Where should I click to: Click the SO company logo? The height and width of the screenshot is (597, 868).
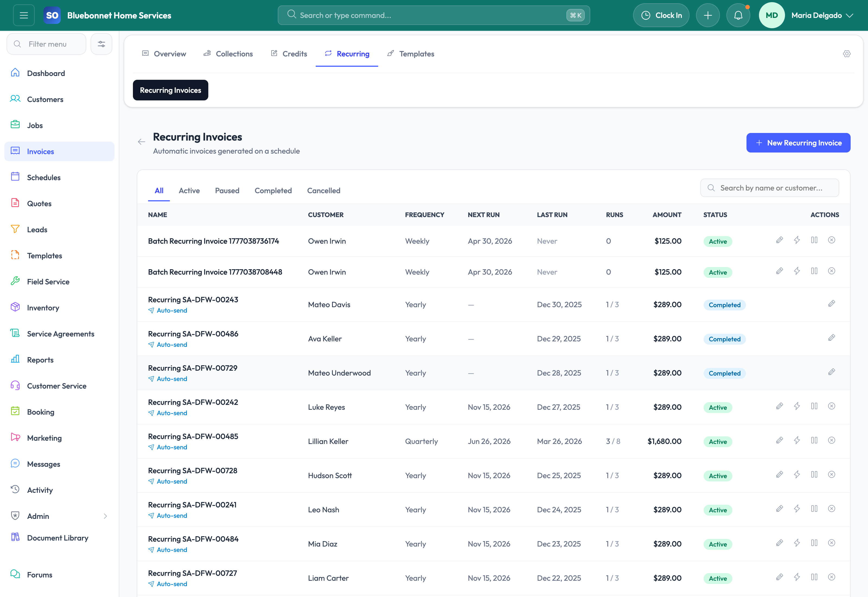click(52, 15)
